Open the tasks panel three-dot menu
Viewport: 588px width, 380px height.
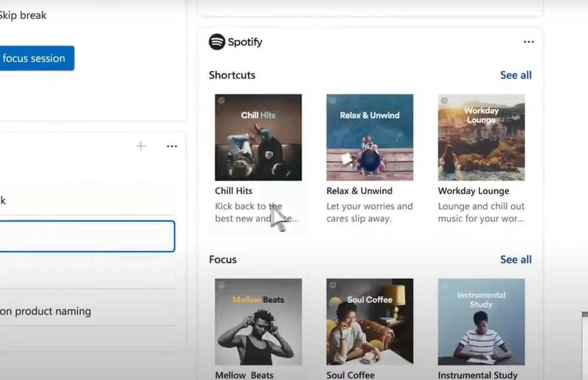tap(172, 146)
